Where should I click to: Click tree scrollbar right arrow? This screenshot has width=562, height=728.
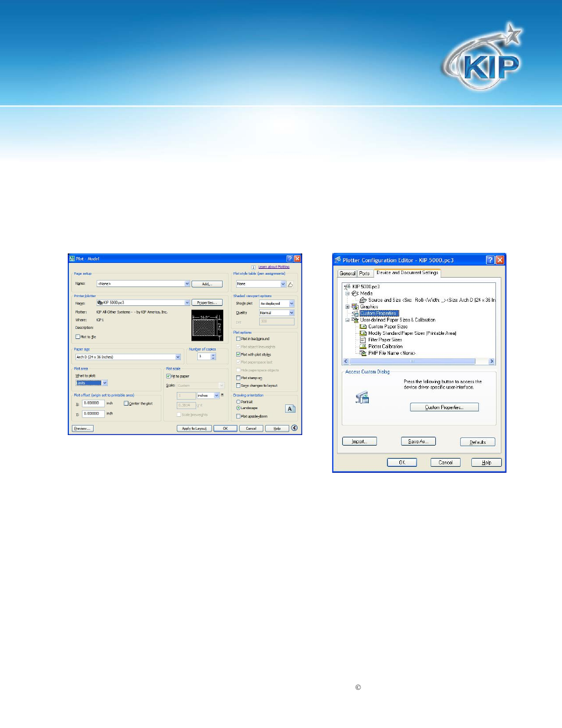click(x=492, y=361)
